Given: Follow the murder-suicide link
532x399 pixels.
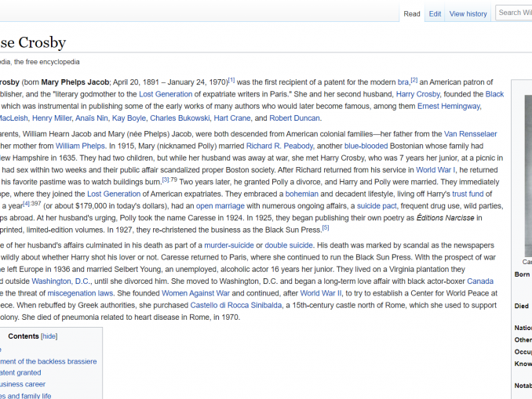Looking at the screenshot, I should pos(229,245).
